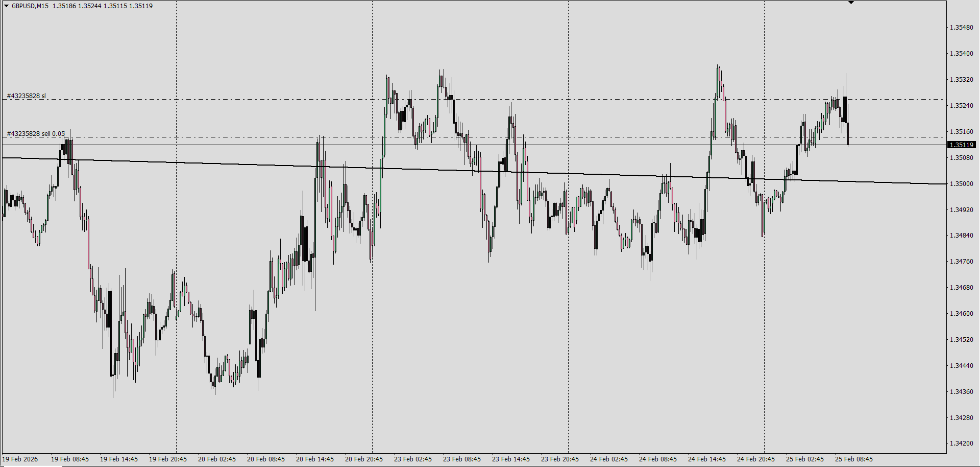Click the 25 Feb 02:45 time label
980x467 pixels.
click(x=805, y=459)
